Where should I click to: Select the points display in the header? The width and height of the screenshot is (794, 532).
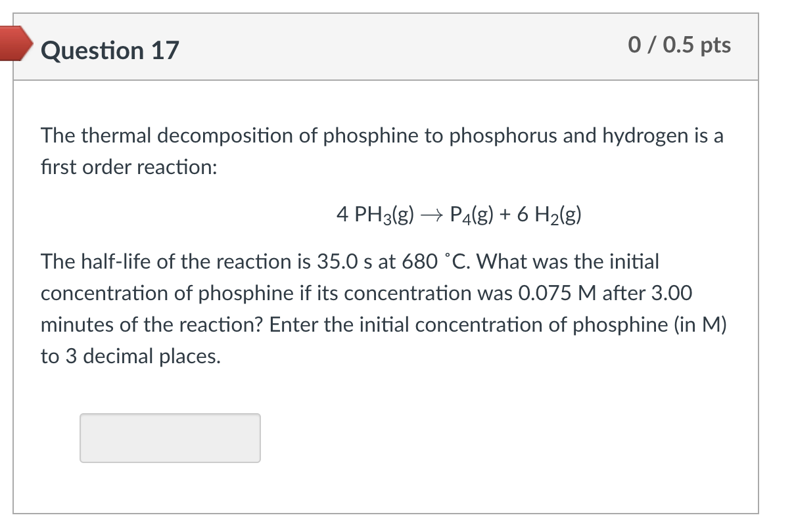click(680, 45)
